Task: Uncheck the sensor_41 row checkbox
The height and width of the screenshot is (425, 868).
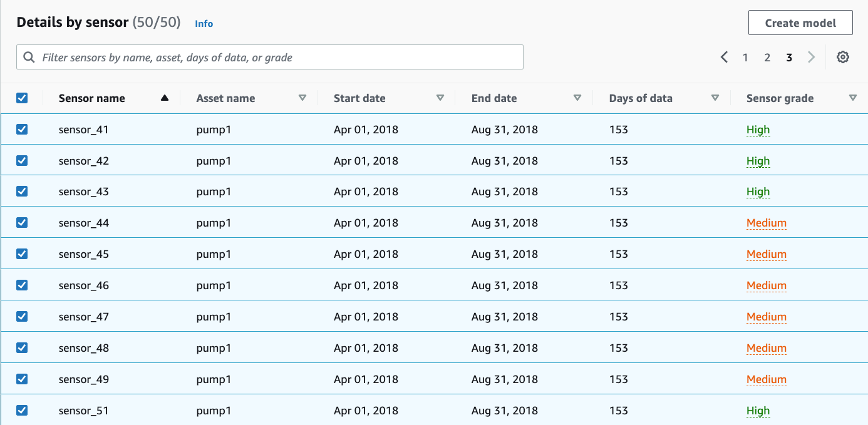Action: (22, 130)
